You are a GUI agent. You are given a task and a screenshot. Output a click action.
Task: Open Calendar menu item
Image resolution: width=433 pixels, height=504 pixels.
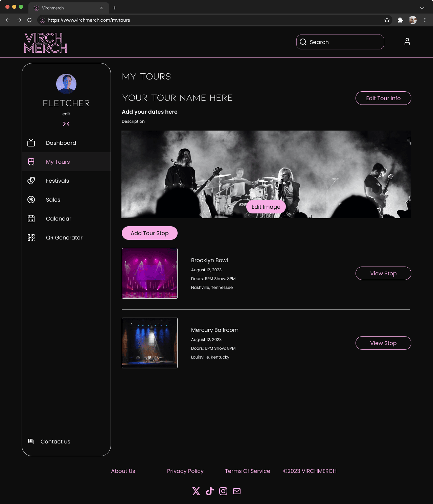pos(66,219)
